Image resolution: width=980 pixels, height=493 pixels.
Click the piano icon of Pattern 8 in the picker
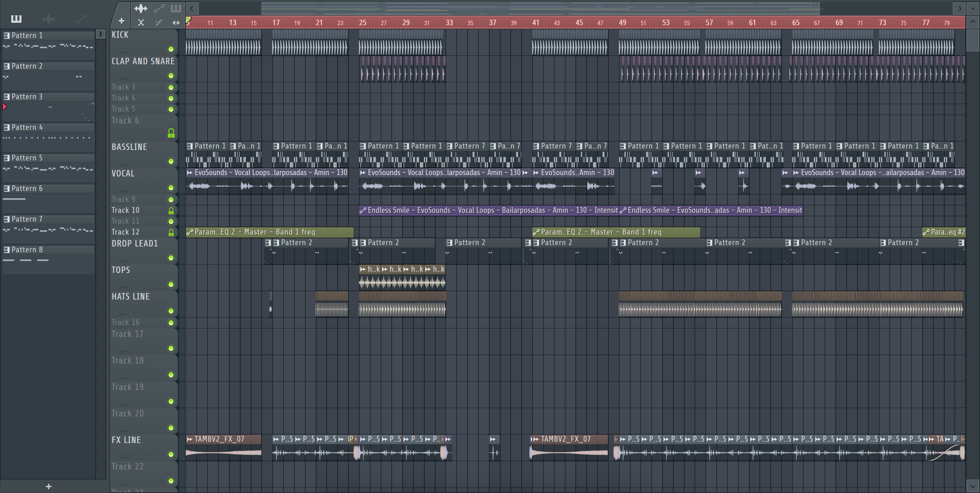coord(6,250)
